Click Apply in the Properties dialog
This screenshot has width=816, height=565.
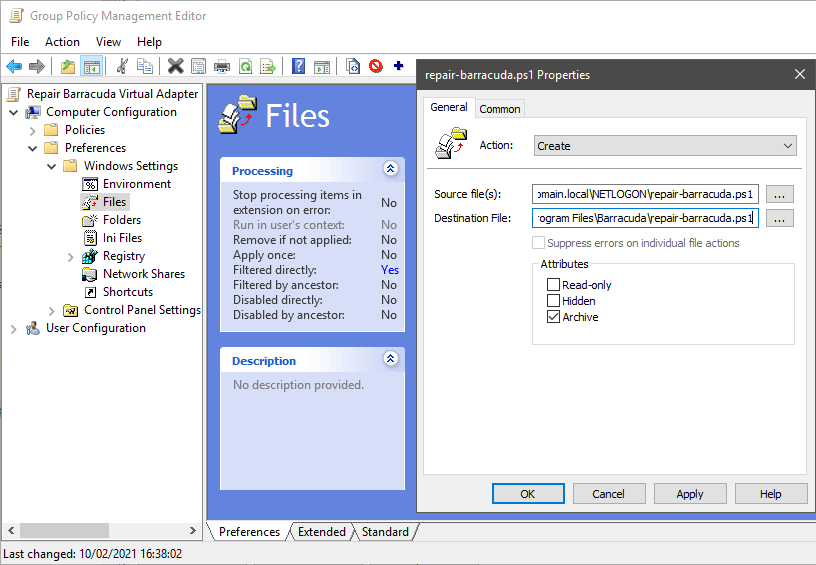pyautogui.click(x=690, y=494)
